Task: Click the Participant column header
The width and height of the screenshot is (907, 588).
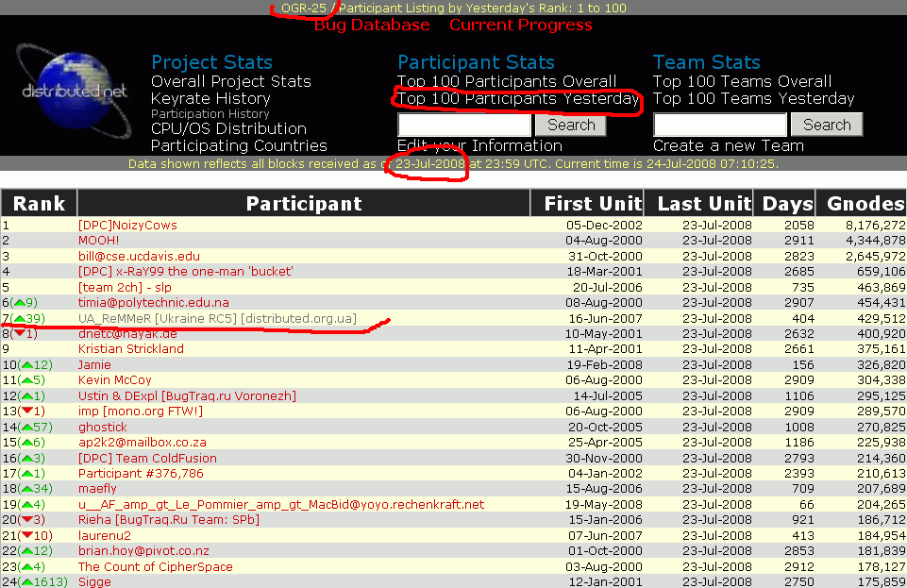Action: 304,204
